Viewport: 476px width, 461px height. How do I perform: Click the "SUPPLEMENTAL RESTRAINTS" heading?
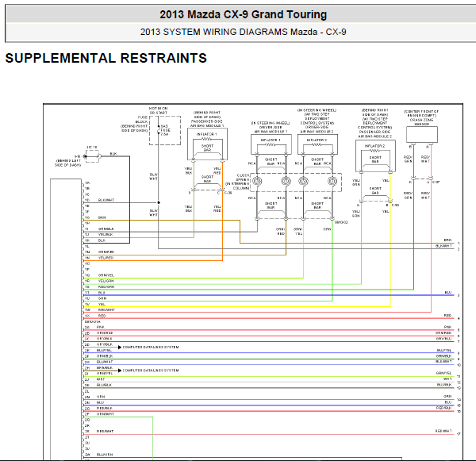106,58
